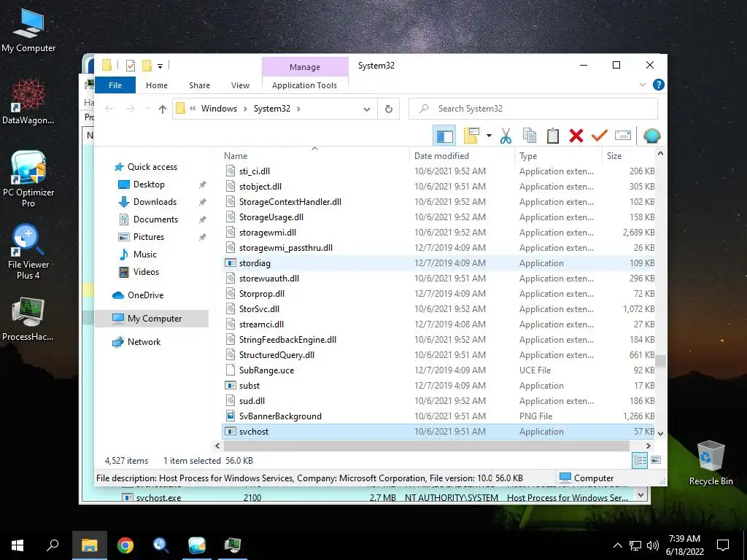This screenshot has width=747, height=560.
Task: Open the address bar history dropdown
Action: 367,109
